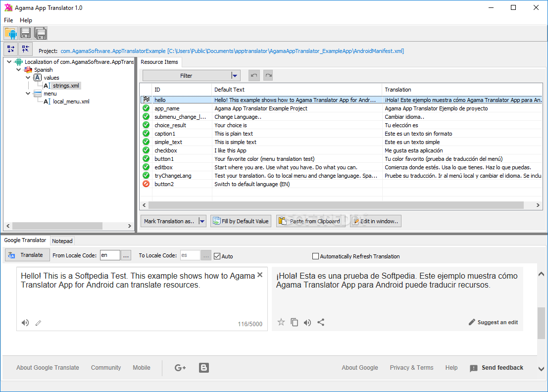Screen dimensions: 548x392
Task: Click Send feedback link
Action: pos(497,368)
